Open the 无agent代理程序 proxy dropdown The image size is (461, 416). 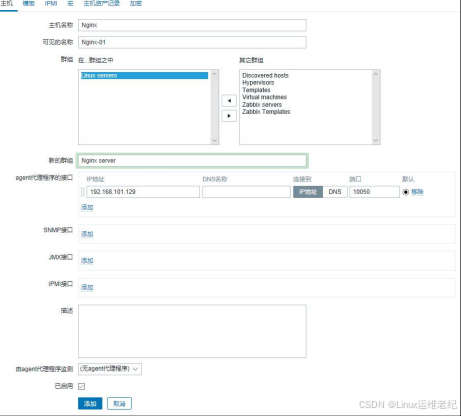(110, 369)
